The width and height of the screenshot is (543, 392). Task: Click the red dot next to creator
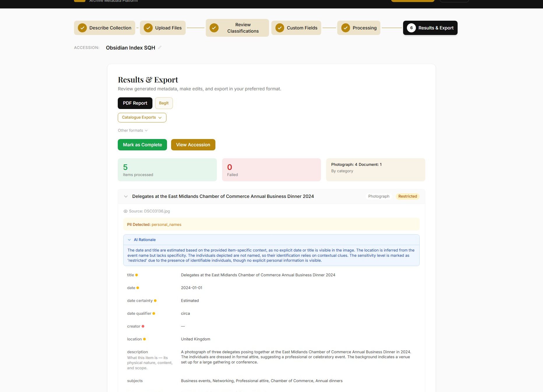pos(143,326)
